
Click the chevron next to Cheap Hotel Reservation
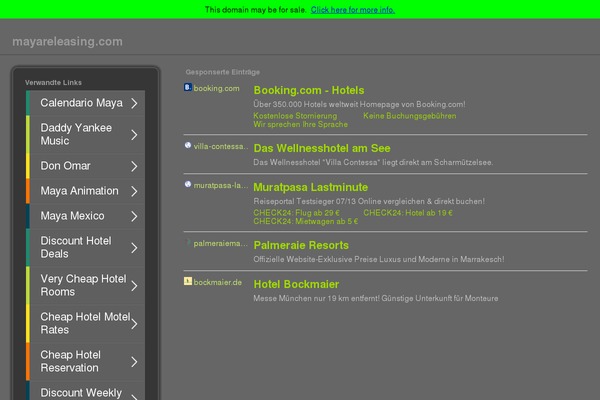(x=134, y=362)
